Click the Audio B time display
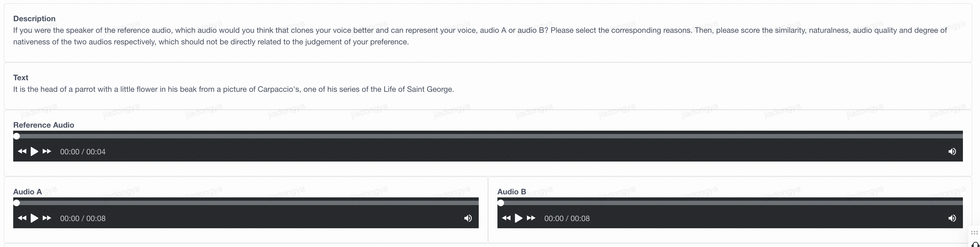The width and height of the screenshot is (980, 247). 567,218
